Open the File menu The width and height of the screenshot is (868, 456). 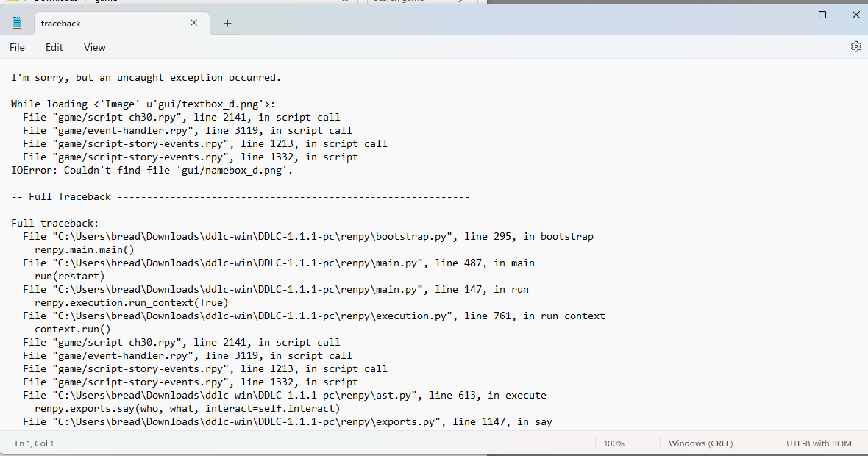pyautogui.click(x=17, y=46)
